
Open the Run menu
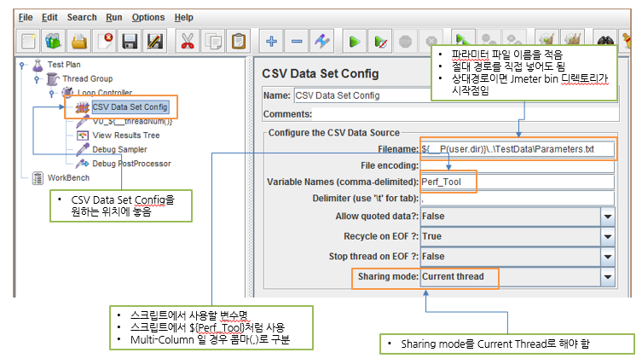[114, 17]
